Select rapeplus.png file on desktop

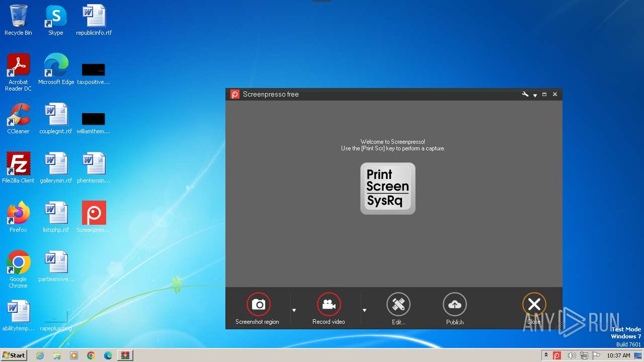[x=56, y=322]
